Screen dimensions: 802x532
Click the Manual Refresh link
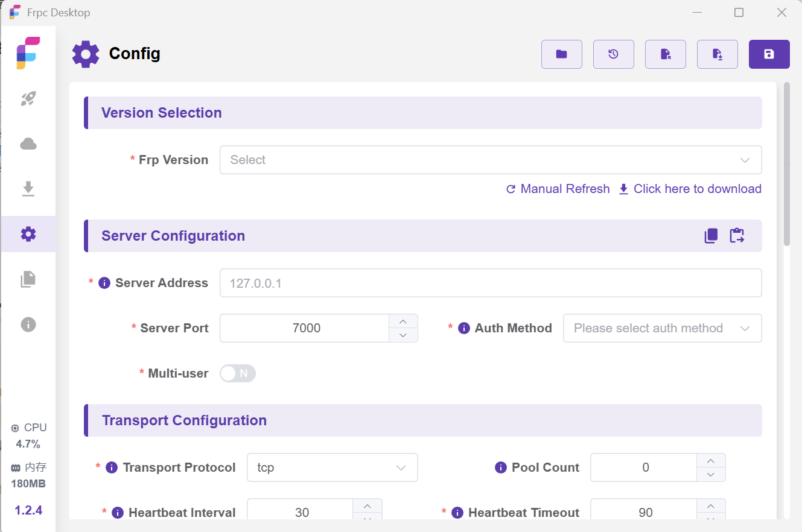tap(558, 189)
